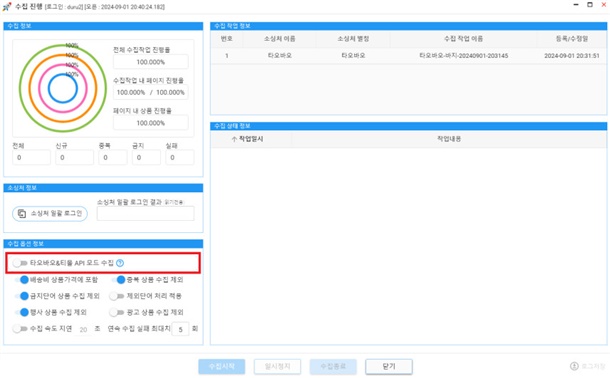Click the rocket app icon in title bar
The height and width of the screenshot is (378, 610).
click(x=7, y=7)
